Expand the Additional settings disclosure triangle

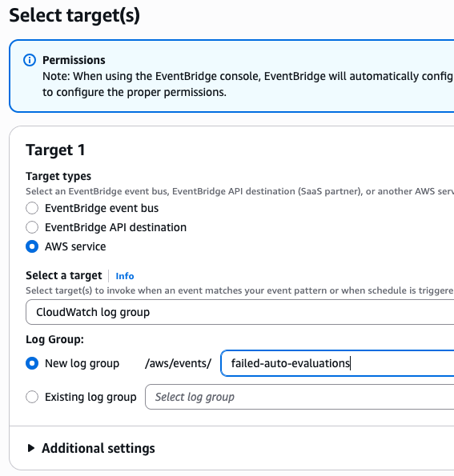coord(30,448)
